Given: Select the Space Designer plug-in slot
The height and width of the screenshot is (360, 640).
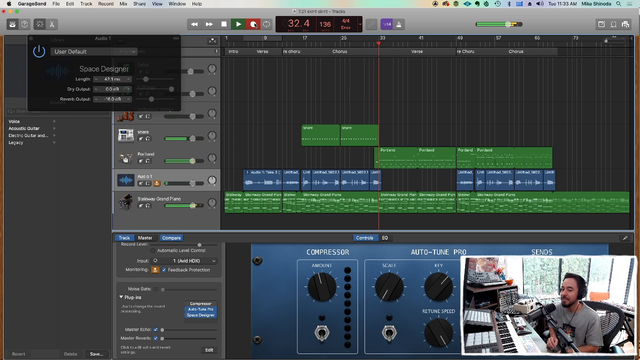Looking at the screenshot, I should pos(201,315).
